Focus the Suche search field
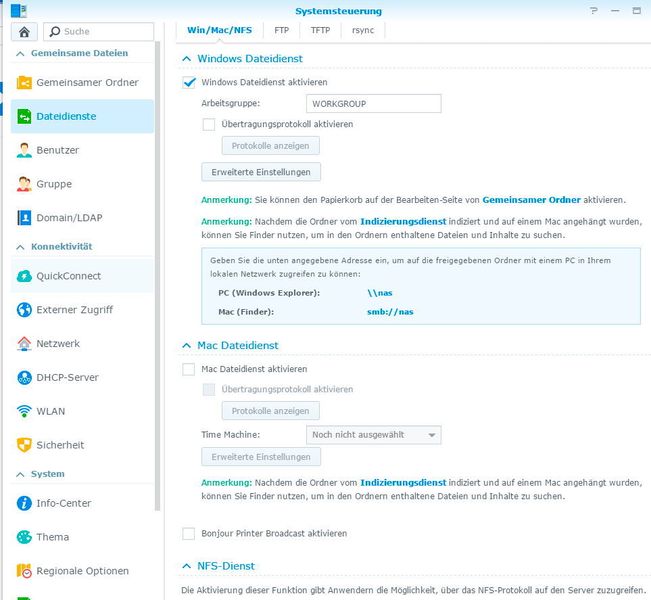This screenshot has width=651, height=600. click(x=98, y=32)
